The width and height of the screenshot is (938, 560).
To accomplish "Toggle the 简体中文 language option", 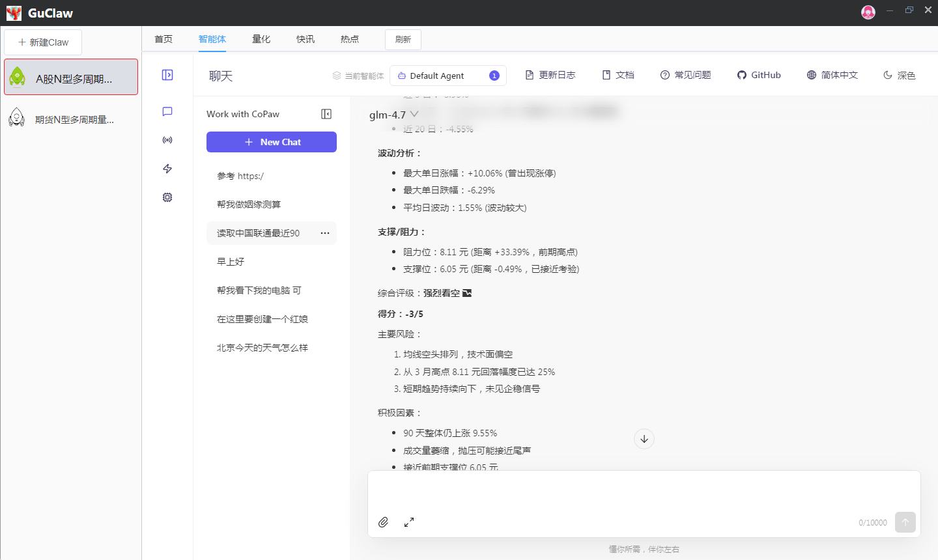I will [832, 75].
